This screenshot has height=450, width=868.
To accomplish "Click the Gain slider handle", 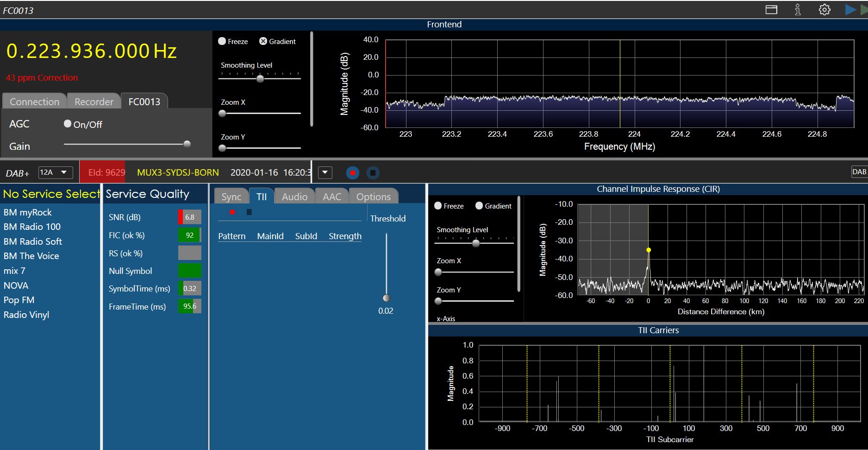I will coord(187,144).
